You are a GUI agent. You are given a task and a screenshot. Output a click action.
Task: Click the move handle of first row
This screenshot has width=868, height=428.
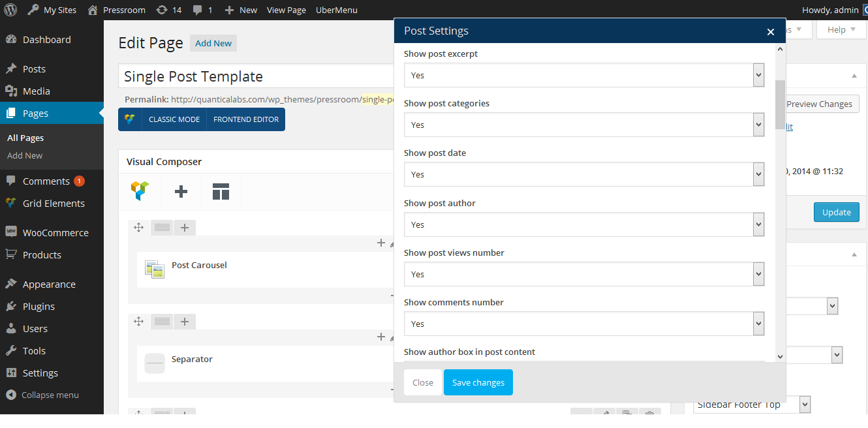pyautogui.click(x=138, y=227)
